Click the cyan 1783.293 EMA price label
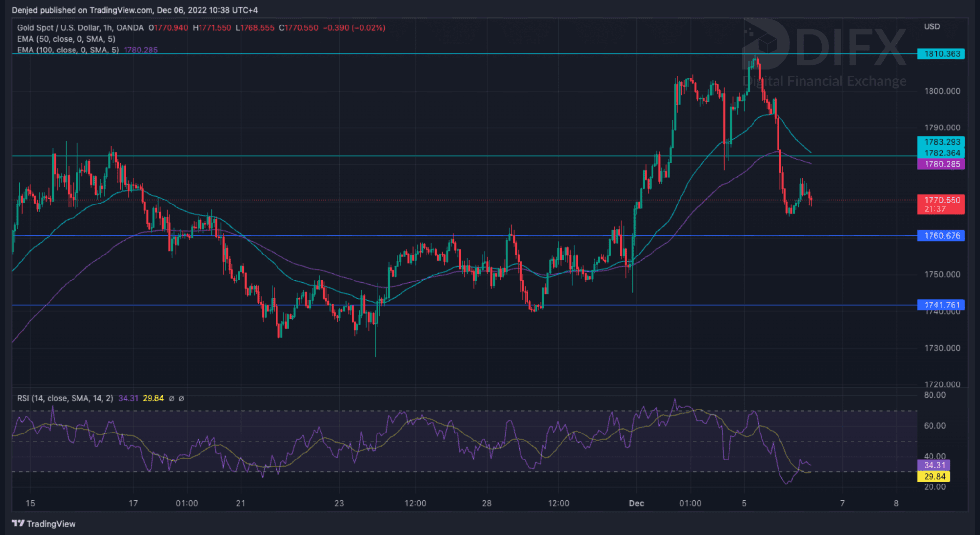This screenshot has height=535, width=980. [x=941, y=142]
